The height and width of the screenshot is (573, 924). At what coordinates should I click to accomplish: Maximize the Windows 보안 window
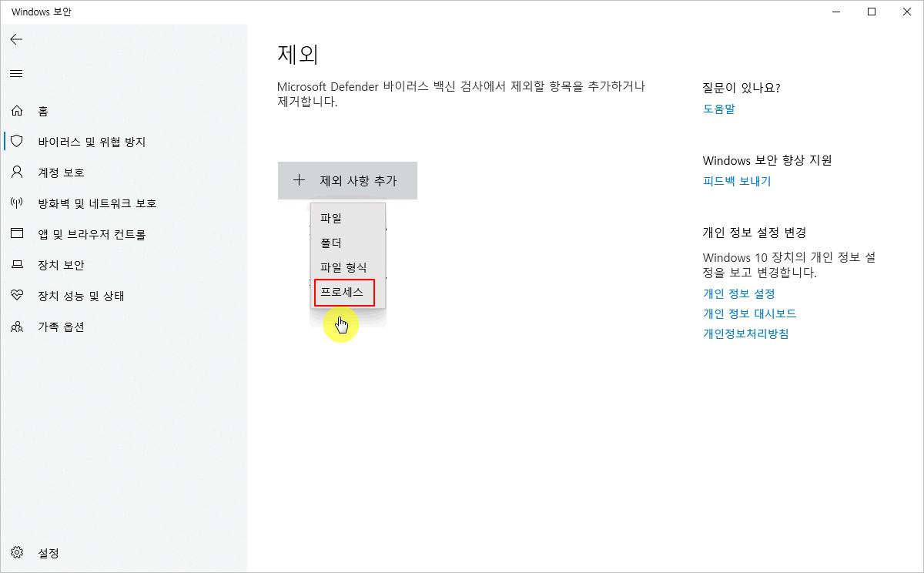coord(872,12)
